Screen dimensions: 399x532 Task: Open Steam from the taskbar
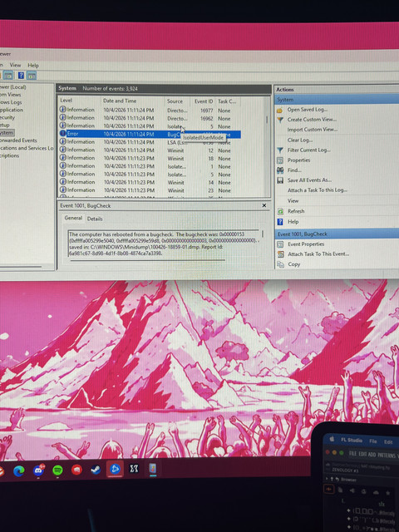96,470
